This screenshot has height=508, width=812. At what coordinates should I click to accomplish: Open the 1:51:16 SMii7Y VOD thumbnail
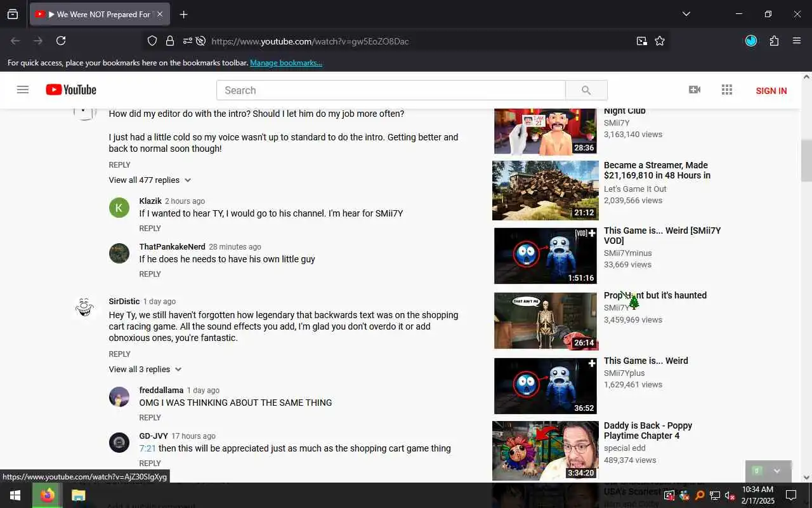click(545, 255)
